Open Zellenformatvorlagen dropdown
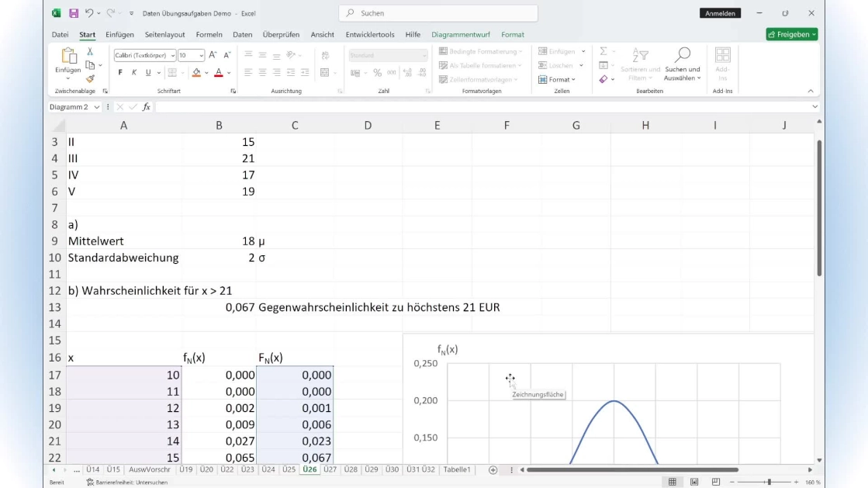The height and width of the screenshot is (488, 868). pyautogui.click(x=479, y=80)
